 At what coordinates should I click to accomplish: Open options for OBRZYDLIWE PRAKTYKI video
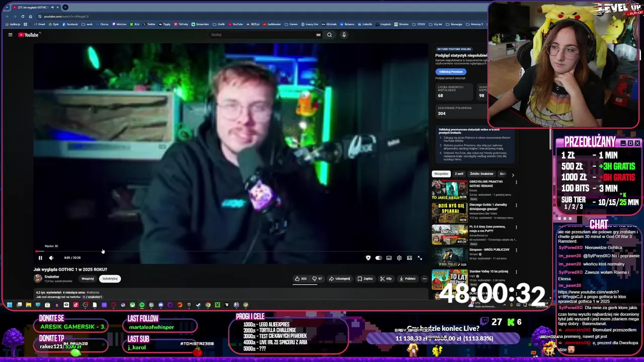[516, 183]
